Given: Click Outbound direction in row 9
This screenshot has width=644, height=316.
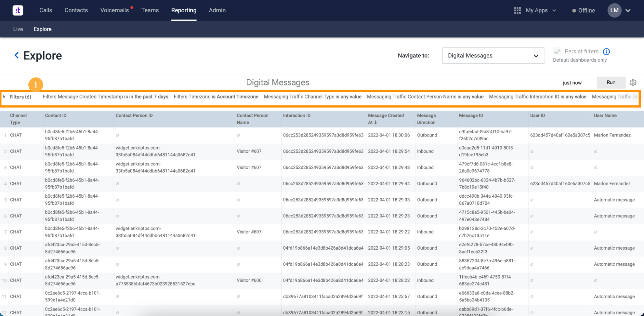Looking at the screenshot, I should pyautogui.click(x=427, y=264).
